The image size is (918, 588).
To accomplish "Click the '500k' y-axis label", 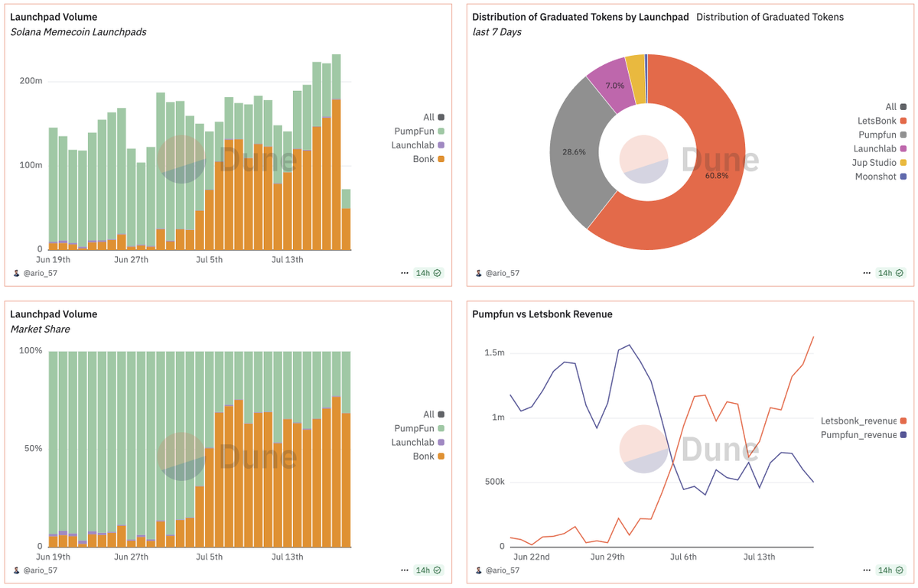I will pos(493,482).
